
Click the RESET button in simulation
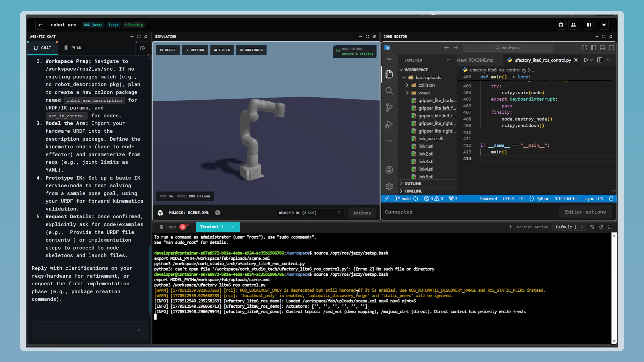point(168,50)
